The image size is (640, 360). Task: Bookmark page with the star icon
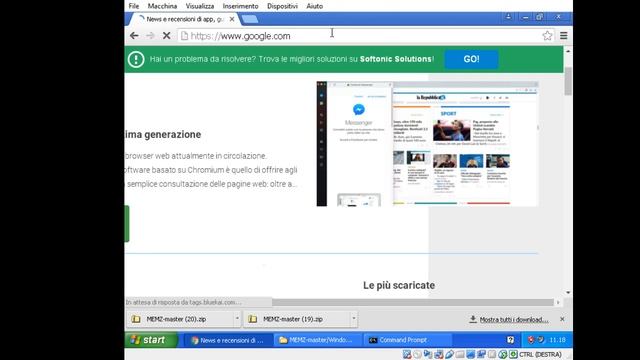tap(547, 36)
